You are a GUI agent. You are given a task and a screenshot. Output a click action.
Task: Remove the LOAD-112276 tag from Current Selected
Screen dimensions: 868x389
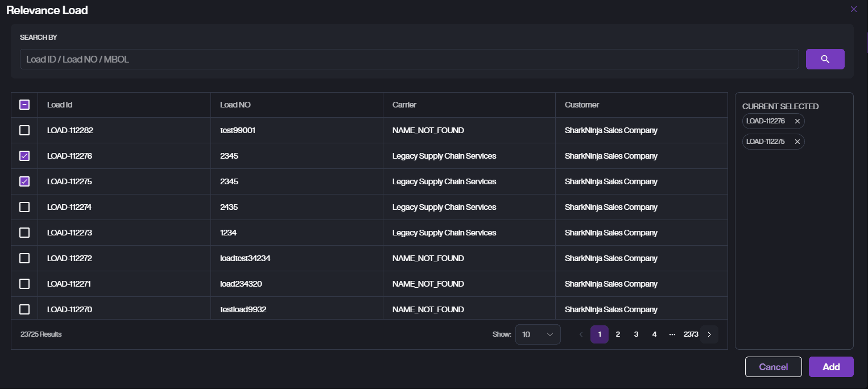[x=797, y=121]
